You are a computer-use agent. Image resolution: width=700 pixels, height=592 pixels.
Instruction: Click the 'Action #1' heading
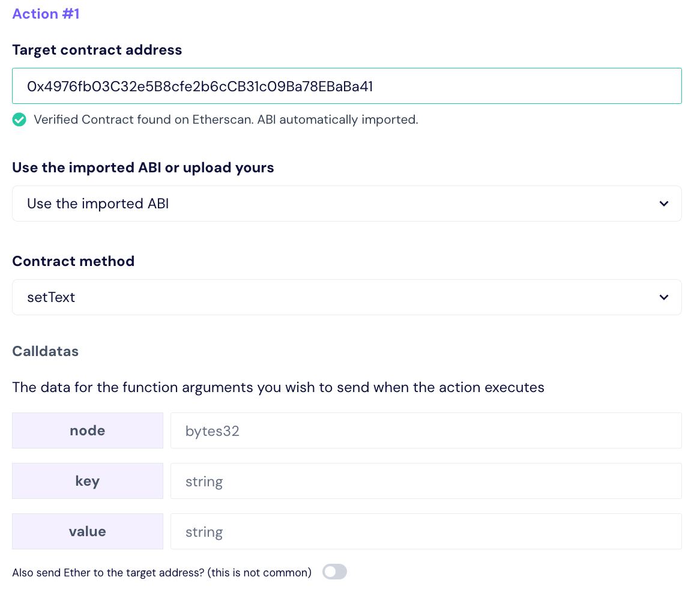click(x=46, y=14)
